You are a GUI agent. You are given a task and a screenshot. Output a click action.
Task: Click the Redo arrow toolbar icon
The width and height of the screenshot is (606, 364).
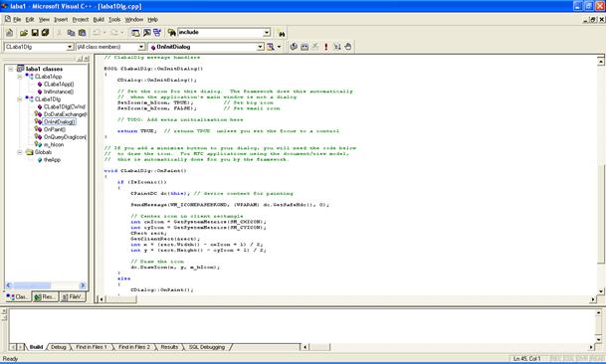pos(114,33)
